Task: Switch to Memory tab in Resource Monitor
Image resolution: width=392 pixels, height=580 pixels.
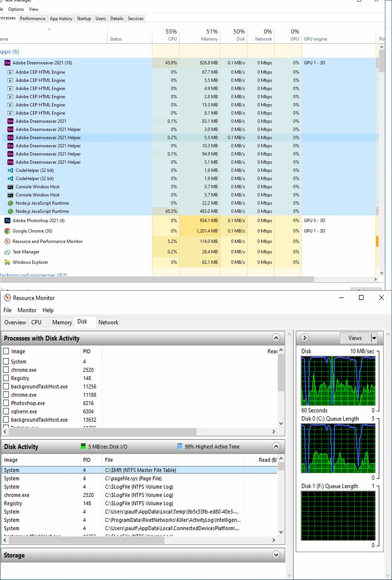Action: click(62, 322)
